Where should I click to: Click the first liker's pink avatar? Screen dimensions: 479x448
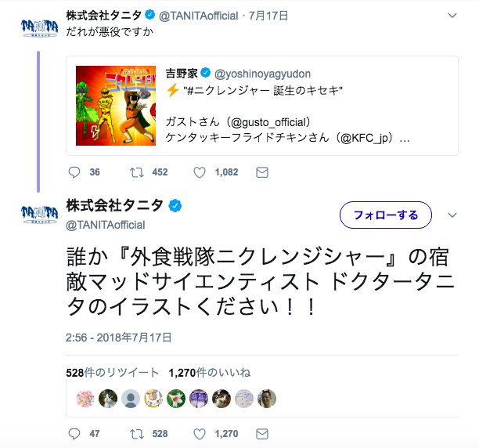[x=85, y=399]
